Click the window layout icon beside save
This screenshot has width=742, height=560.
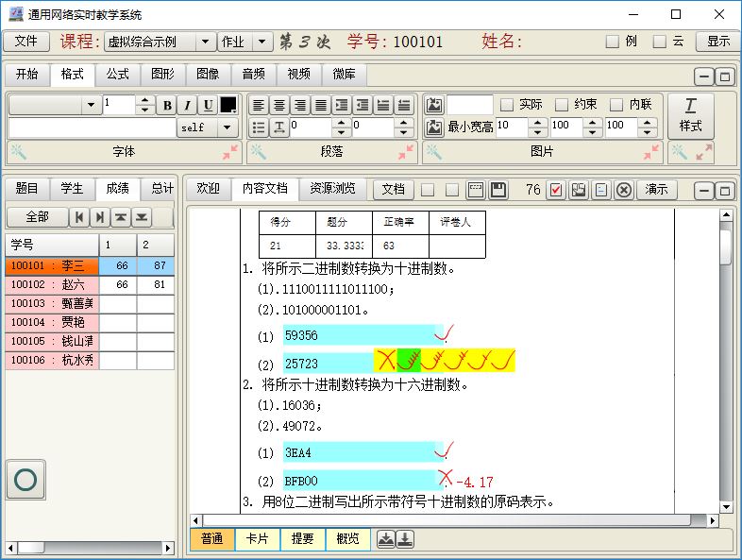[476, 190]
